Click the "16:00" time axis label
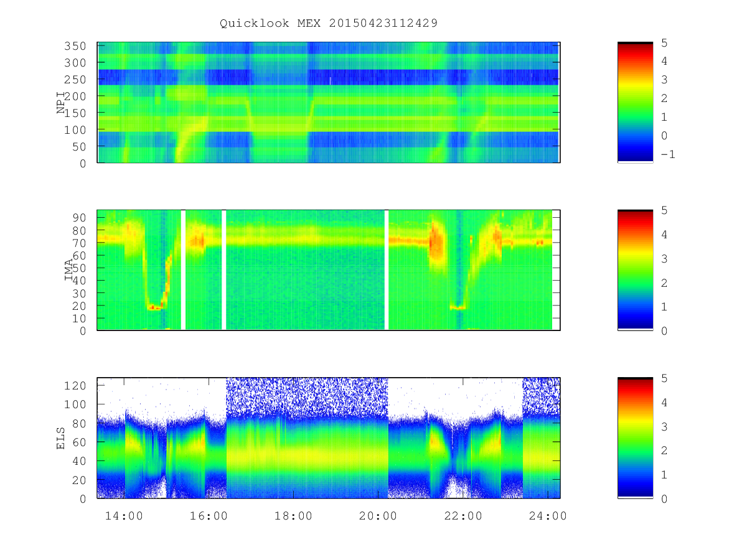Viewport: 747px width, 560px height. click(x=209, y=516)
